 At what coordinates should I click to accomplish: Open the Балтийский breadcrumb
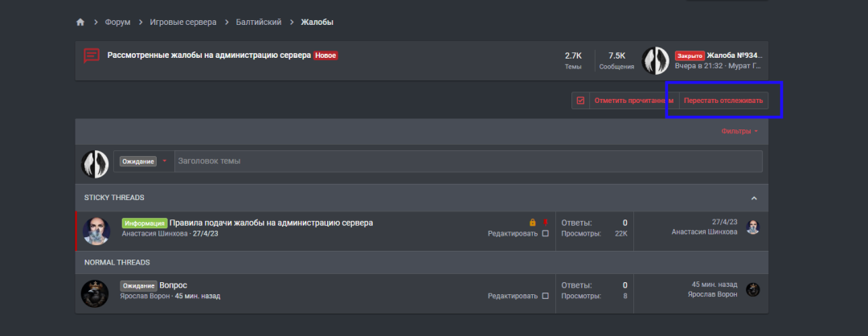[259, 23]
